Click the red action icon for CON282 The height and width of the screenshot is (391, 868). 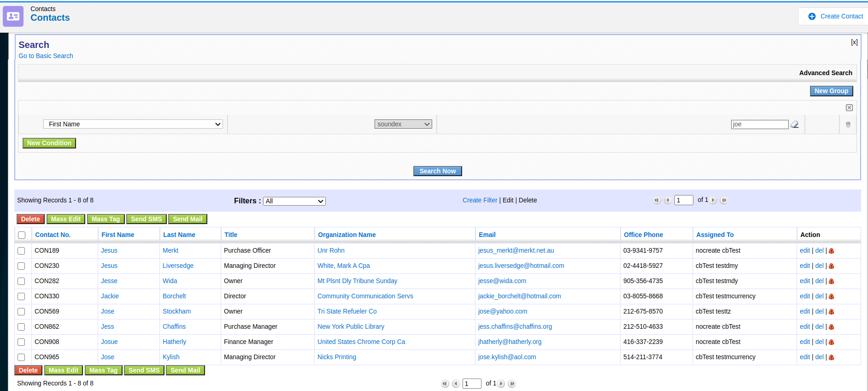point(832,281)
